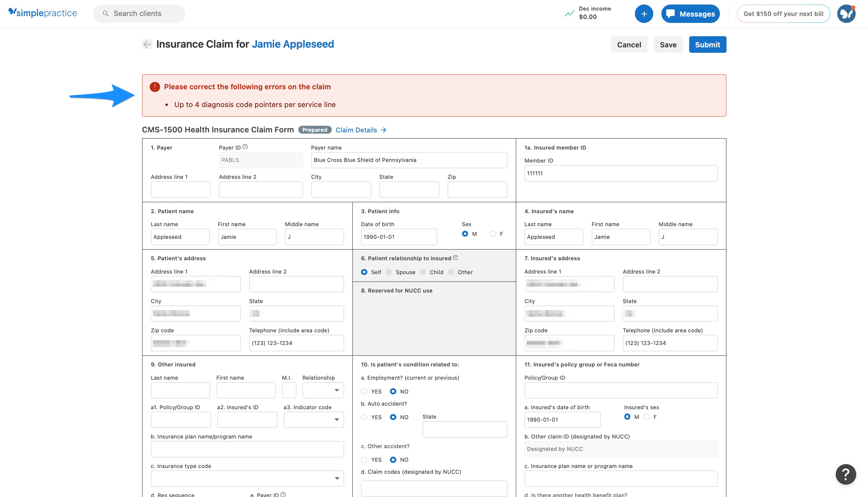The image size is (868, 497).
Task: Open the help question mark bubble
Action: point(845,474)
